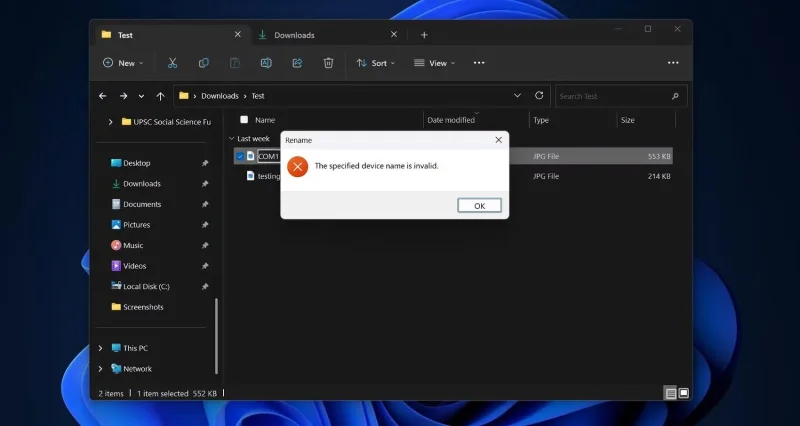This screenshot has width=800, height=426.
Task: Open the far-right toolbar ellipsis menu
Action: pyautogui.click(x=673, y=63)
